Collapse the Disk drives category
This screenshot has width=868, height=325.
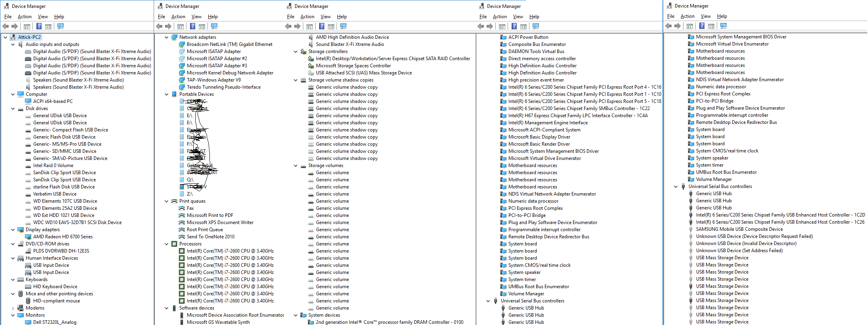(13, 108)
